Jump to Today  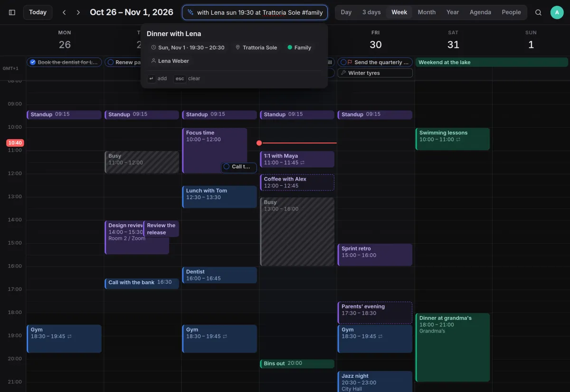click(38, 12)
